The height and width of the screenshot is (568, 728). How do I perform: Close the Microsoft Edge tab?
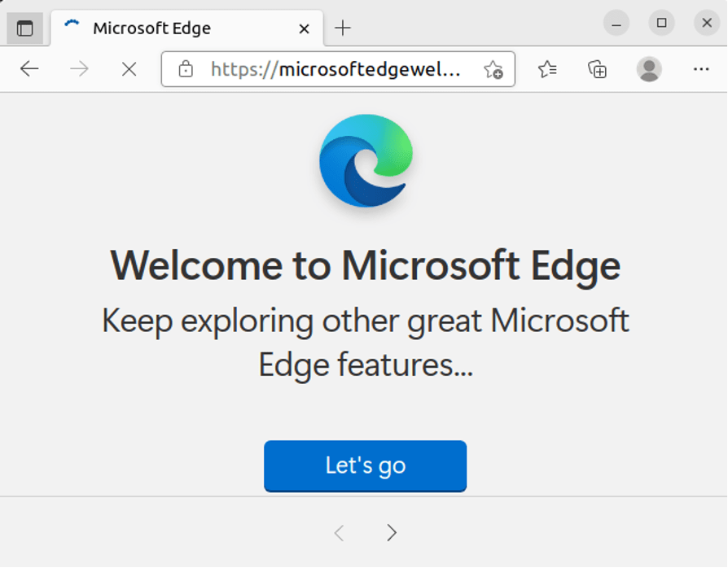[304, 28]
